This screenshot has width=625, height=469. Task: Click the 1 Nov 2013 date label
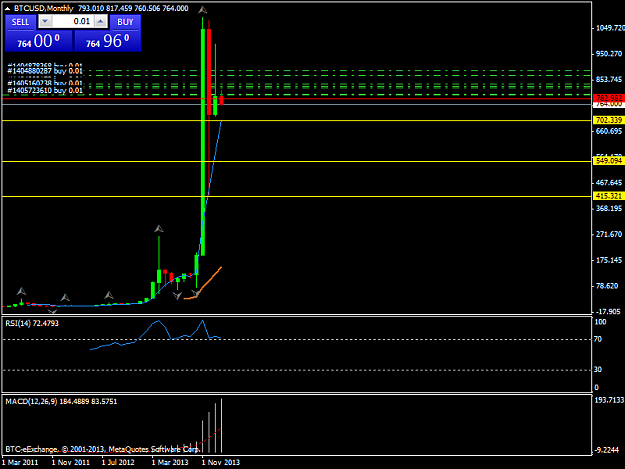[x=220, y=462]
